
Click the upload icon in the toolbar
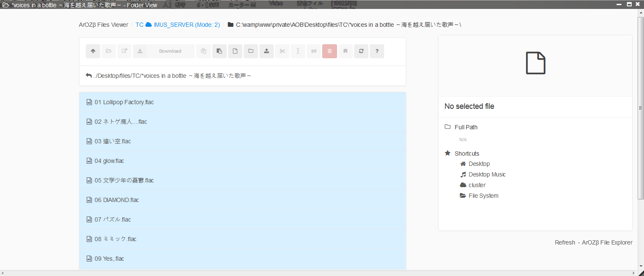(267, 51)
